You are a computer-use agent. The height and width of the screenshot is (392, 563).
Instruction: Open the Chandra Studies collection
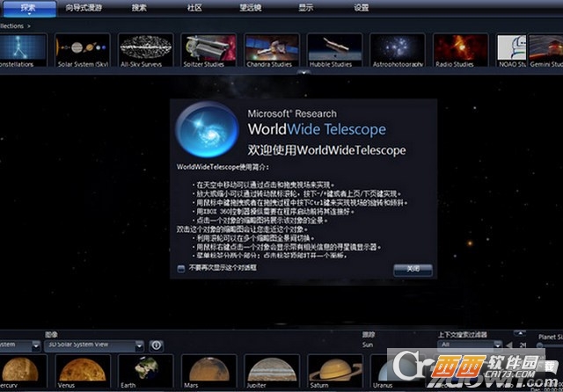[272, 50]
